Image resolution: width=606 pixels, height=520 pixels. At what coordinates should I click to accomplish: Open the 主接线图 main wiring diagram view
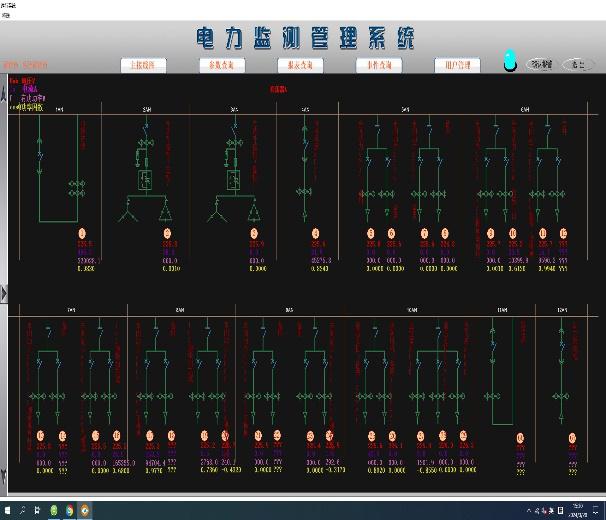tap(143, 65)
